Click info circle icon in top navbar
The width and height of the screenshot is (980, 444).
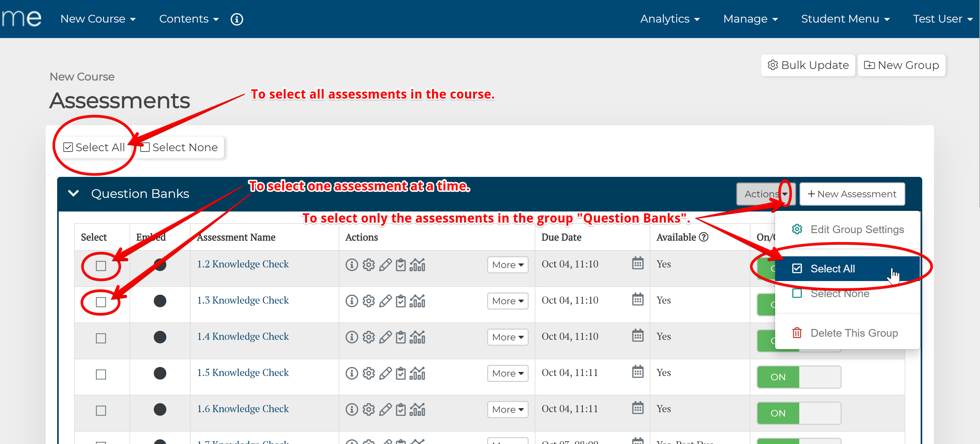[237, 19]
